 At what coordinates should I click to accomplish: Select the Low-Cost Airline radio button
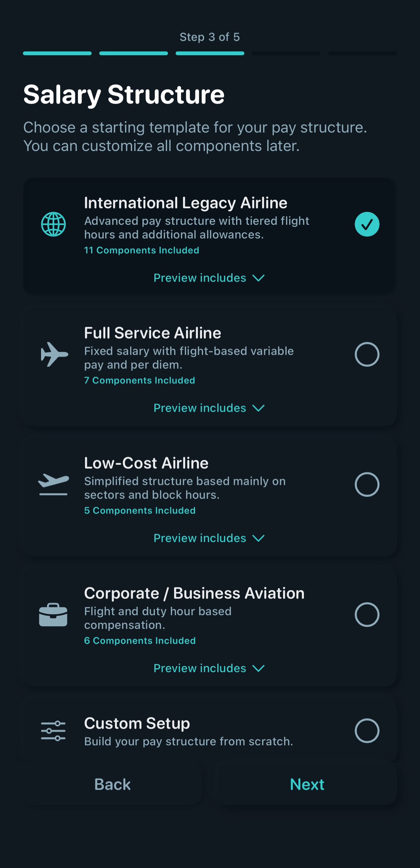coord(367,484)
